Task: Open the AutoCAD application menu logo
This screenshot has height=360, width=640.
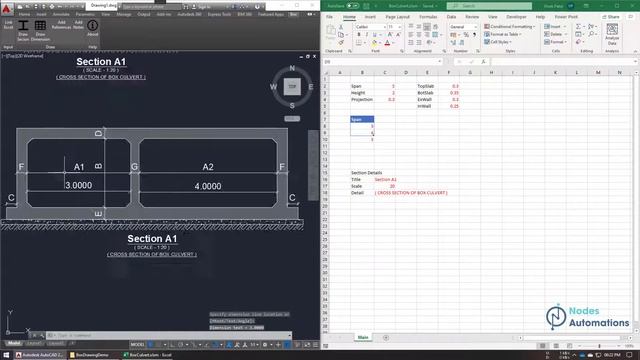Action: click(x=7, y=8)
